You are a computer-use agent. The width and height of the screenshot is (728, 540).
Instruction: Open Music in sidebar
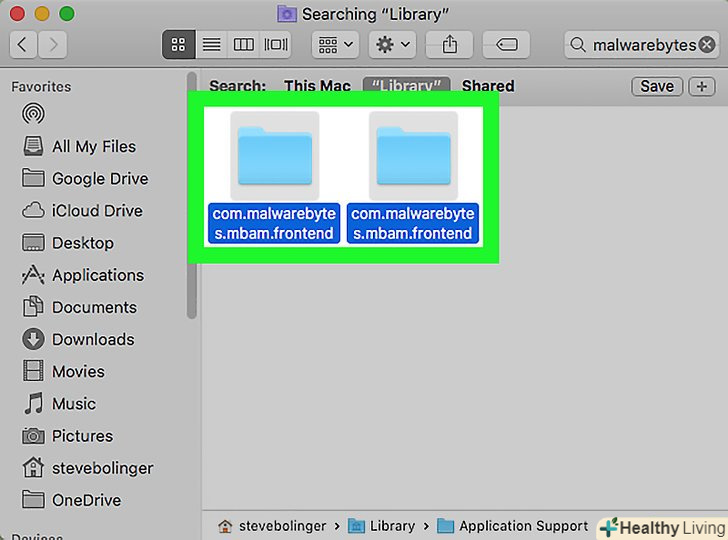tap(59, 403)
